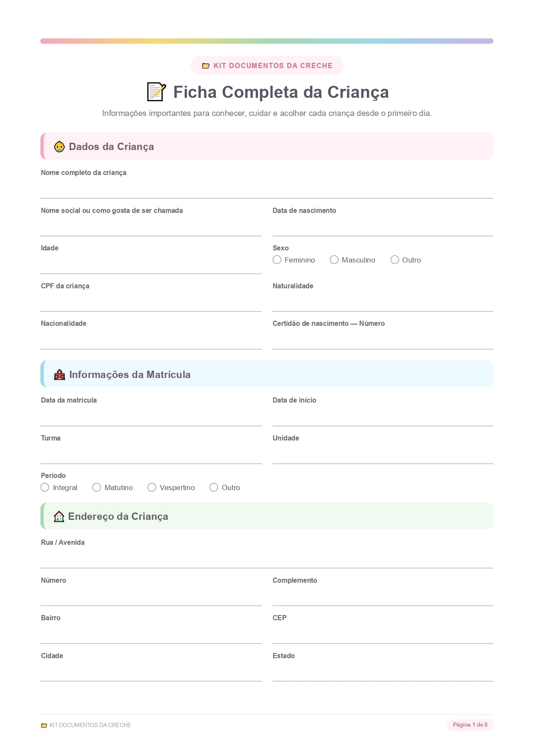The image size is (534, 756).
Task: Click the folder icon in the header badge
Action: (206, 66)
